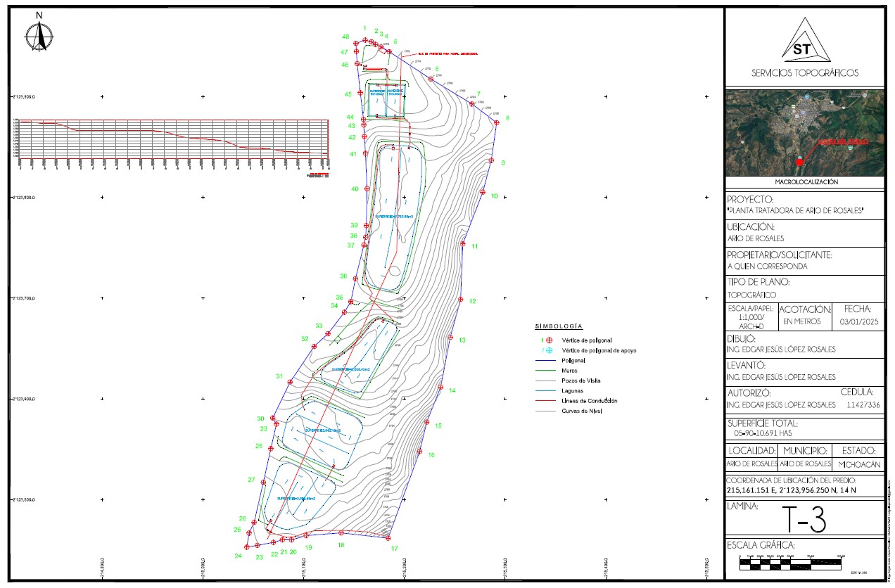
Task: Click the 'A QUIEN CORRESPONDA' owner text
Action: point(768,267)
